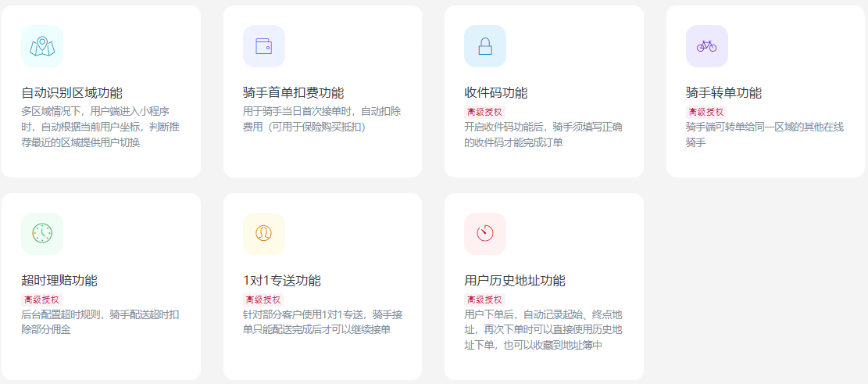
Task: Select the 骑手转单功能 heading
Action: [x=723, y=93]
